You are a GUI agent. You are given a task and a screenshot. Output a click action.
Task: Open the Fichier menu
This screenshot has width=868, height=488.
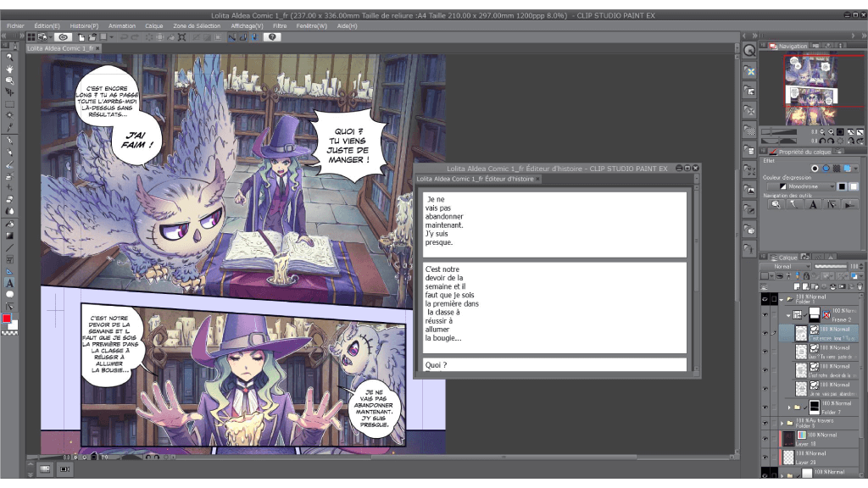[x=15, y=26]
